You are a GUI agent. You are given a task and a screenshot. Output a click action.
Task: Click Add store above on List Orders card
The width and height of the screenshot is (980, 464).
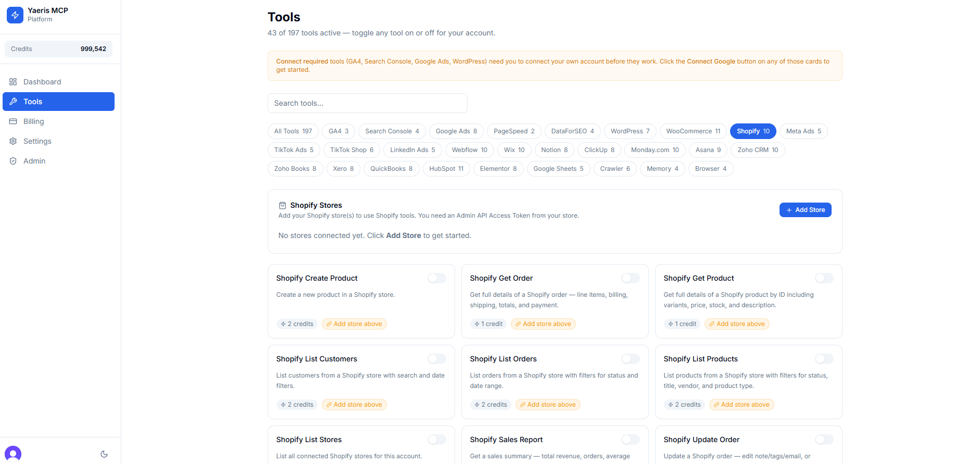click(x=548, y=405)
